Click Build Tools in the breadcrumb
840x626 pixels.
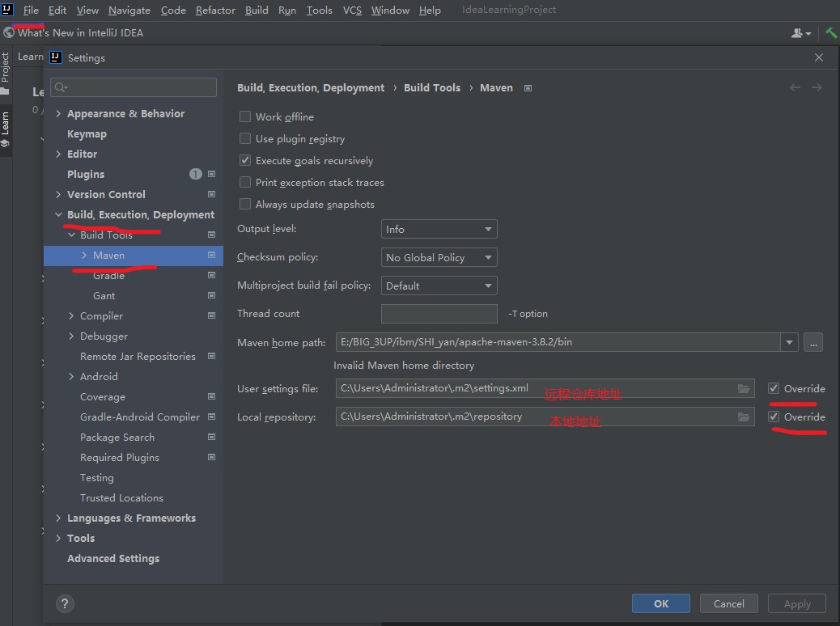click(432, 88)
